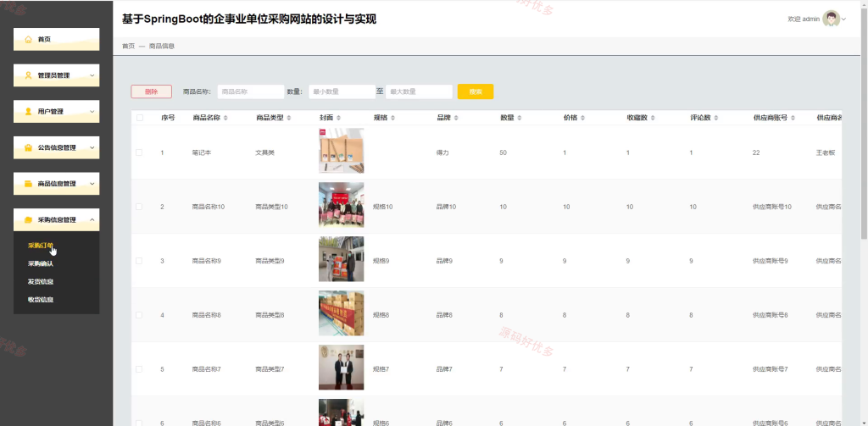This screenshot has width=868, height=426.
Task: Click the 文具类 cell
Action: pyautogui.click(x=264, y=152)
